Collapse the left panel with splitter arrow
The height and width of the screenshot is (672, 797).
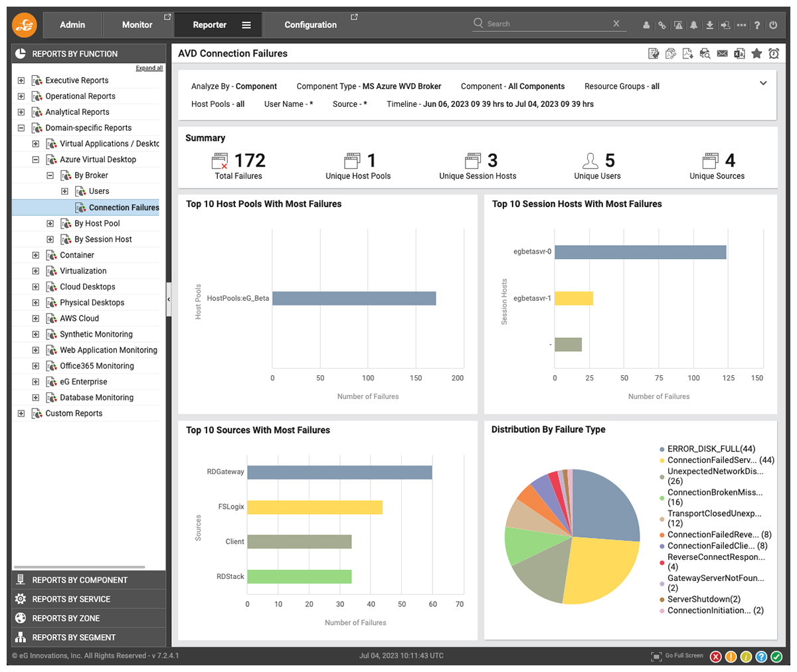click(169, 299)
